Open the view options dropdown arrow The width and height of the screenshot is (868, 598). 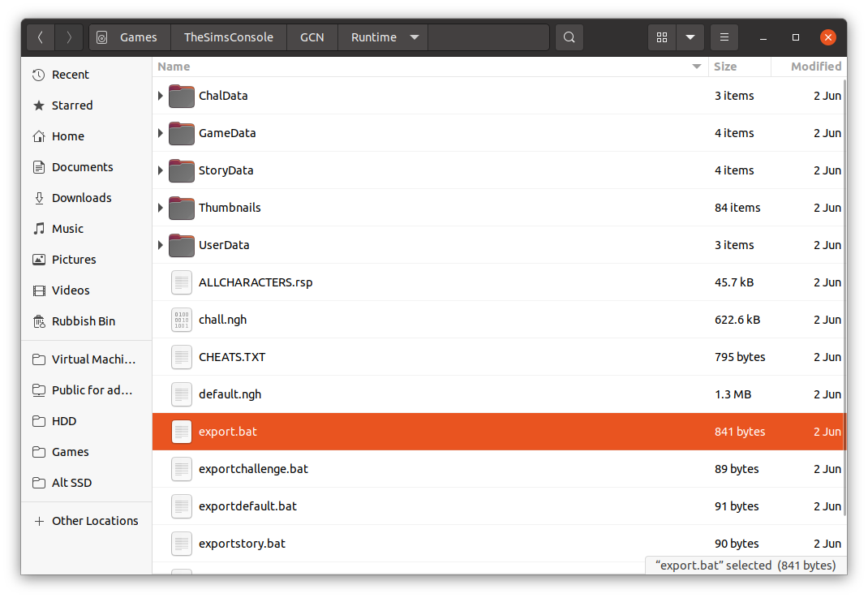pyautogui.click(x=690, y=37)
